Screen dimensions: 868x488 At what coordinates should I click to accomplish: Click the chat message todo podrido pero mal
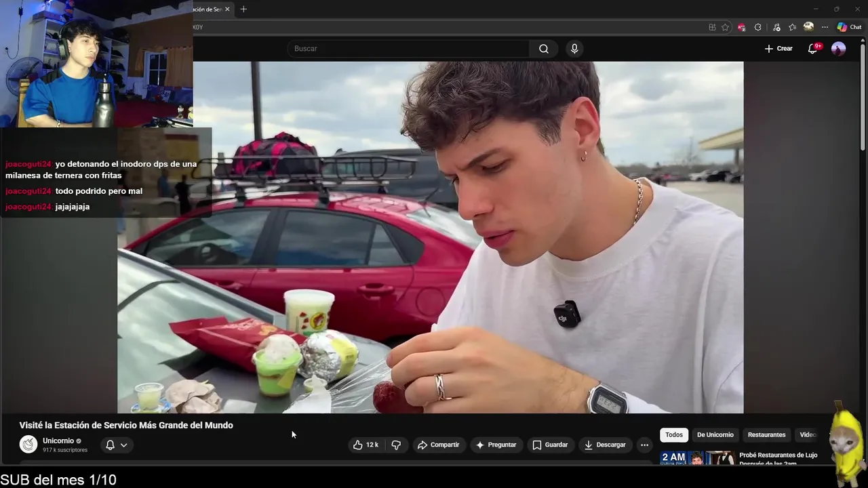pyautogui.click(x=99, y=191)
